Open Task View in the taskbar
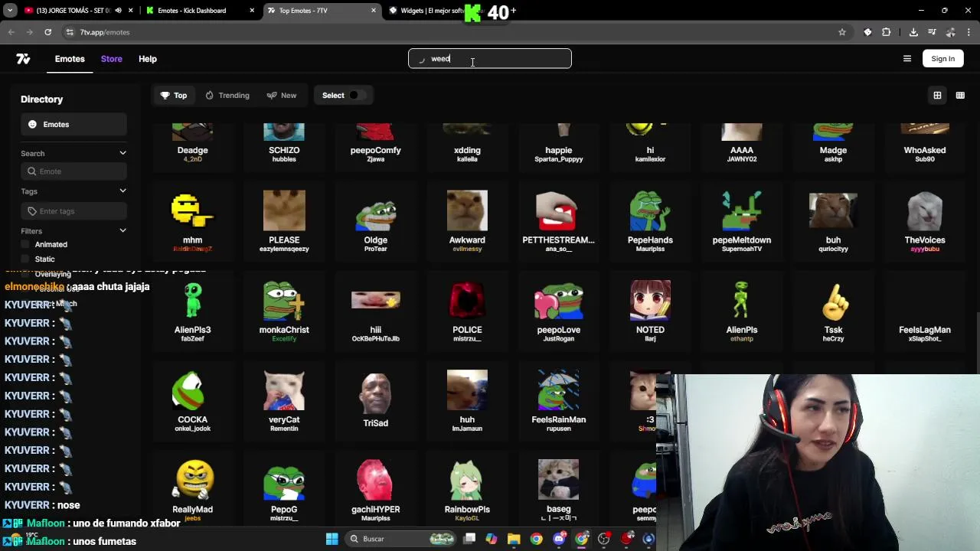This screenshot has height=551, width=980. (x=469, y=539)
